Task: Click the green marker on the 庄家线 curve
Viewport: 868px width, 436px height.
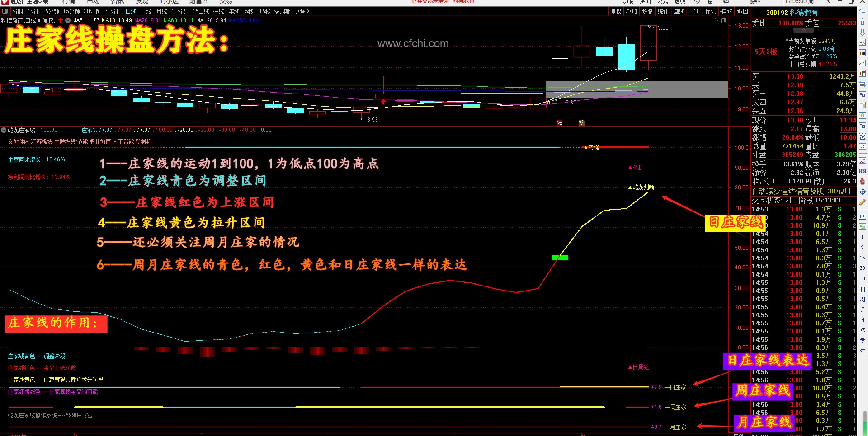Action: click(x=560, y=258)
